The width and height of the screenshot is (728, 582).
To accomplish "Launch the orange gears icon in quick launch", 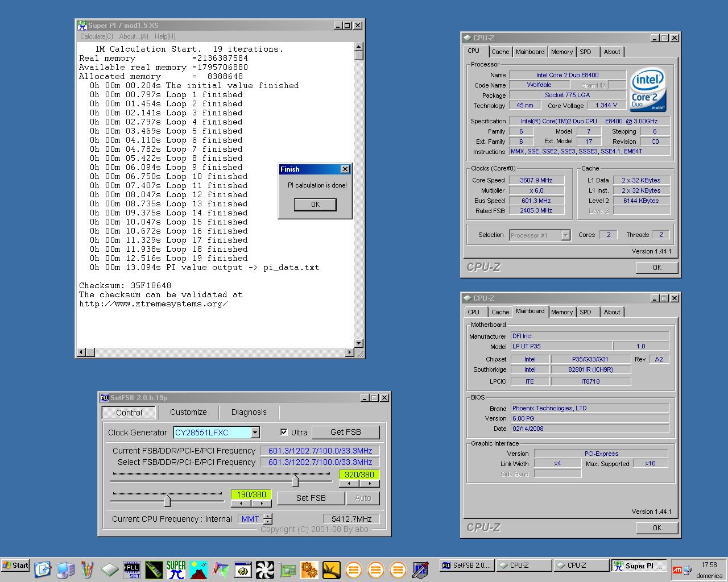I will click(x=309, y=569).
